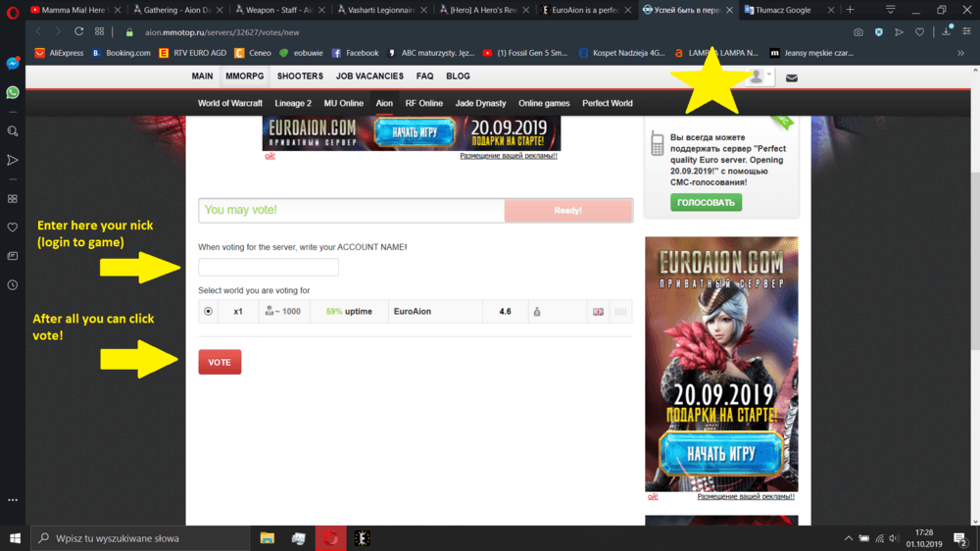
Task: Open Speed Dial from the sidebar
Action: point(13,198)
